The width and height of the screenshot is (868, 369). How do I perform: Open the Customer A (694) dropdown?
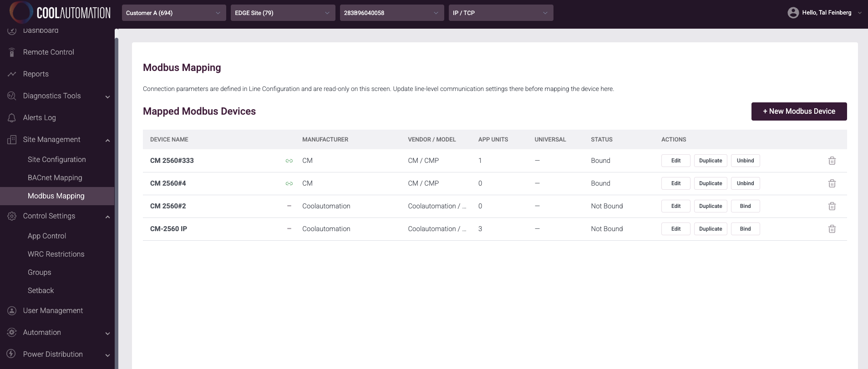(x=174, y=13)
